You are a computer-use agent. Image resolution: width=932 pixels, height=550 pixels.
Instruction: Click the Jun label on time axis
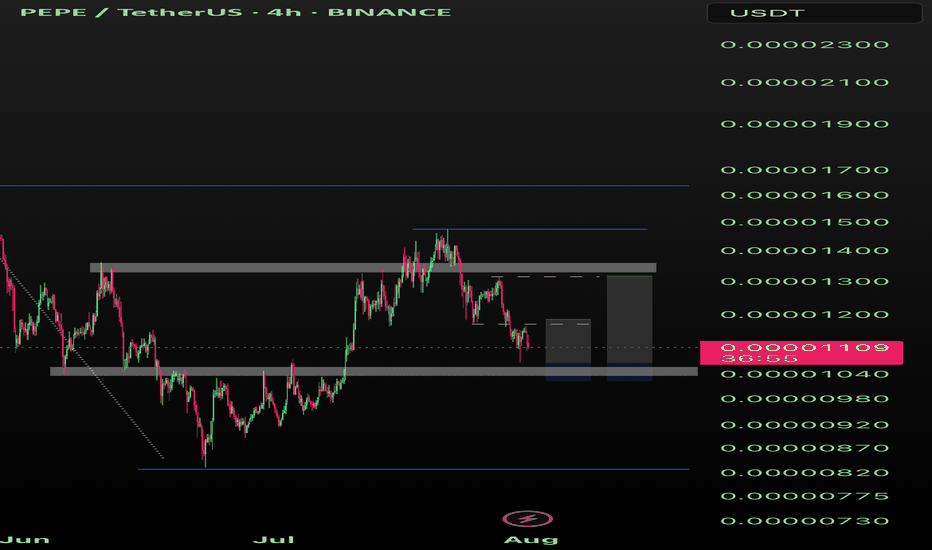click(25, 540)
